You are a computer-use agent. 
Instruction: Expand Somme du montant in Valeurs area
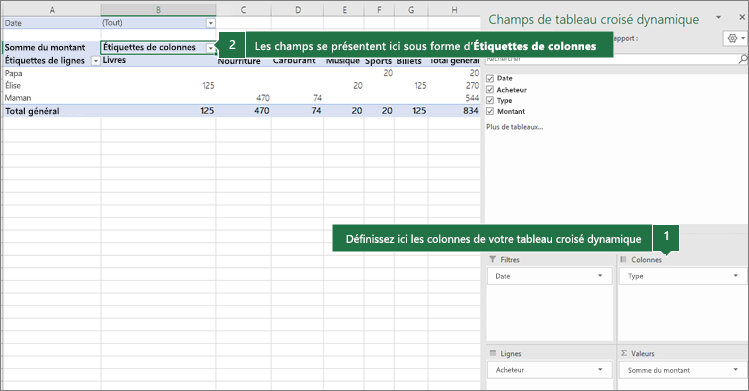[x=736, y=370]
